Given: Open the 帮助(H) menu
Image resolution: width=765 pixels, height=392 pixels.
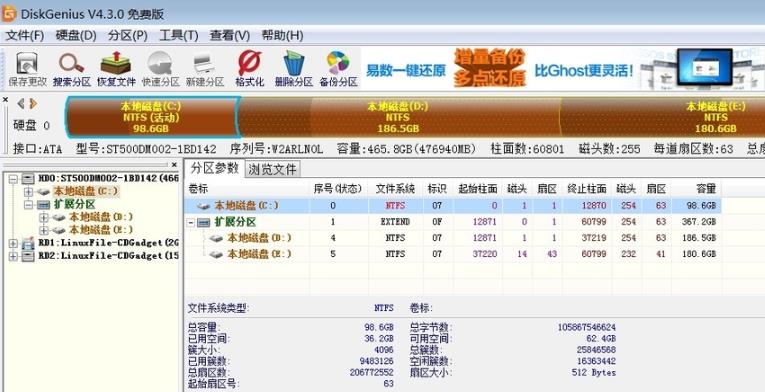Looking at the screenshot, I should [282, 36].
